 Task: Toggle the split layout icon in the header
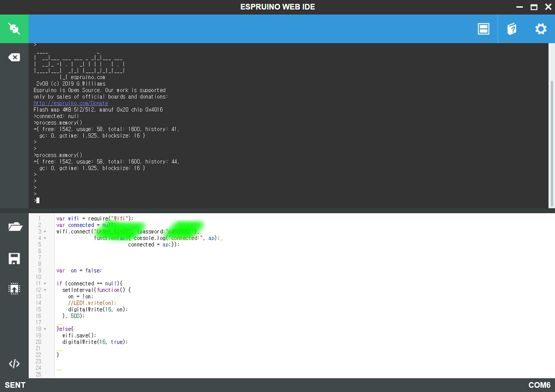click(483, 29)
